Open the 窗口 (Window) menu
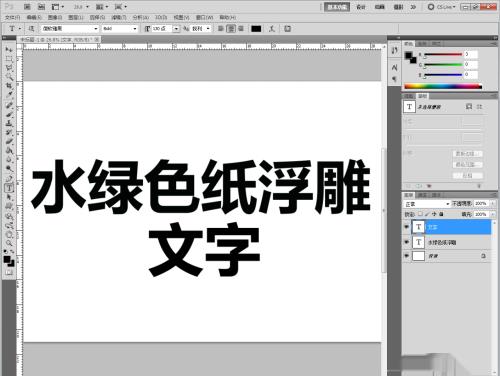 204,17
